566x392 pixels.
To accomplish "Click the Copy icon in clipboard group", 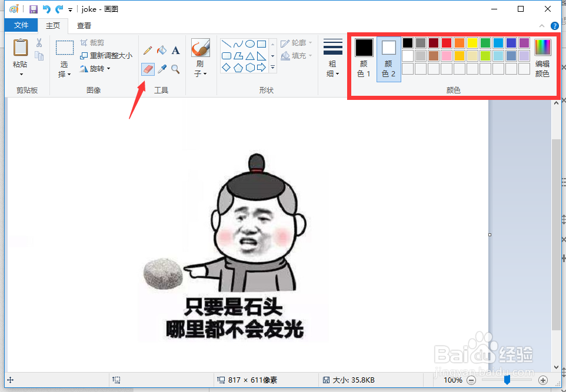I will point(39,55).
